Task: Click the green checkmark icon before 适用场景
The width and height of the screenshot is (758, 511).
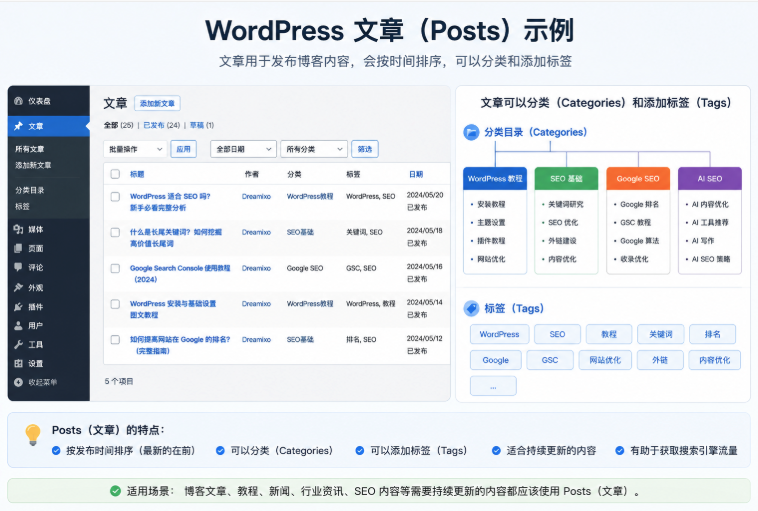Action: coord(115,491)
